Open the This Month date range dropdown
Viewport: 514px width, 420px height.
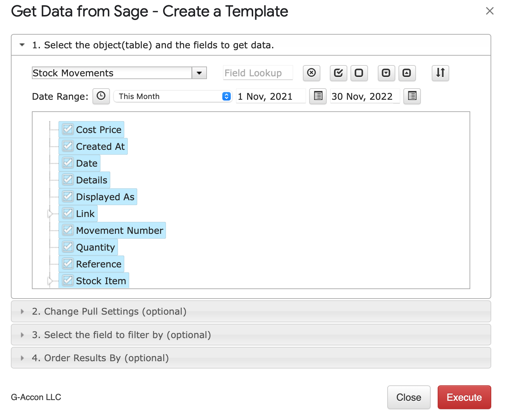(173, 96)
